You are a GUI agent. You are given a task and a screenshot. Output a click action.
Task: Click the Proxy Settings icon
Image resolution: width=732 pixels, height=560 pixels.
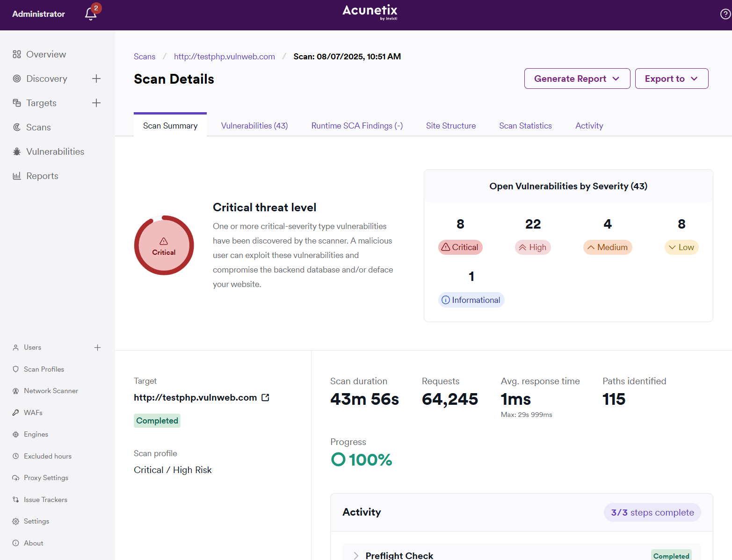click(x=15, y=478)
